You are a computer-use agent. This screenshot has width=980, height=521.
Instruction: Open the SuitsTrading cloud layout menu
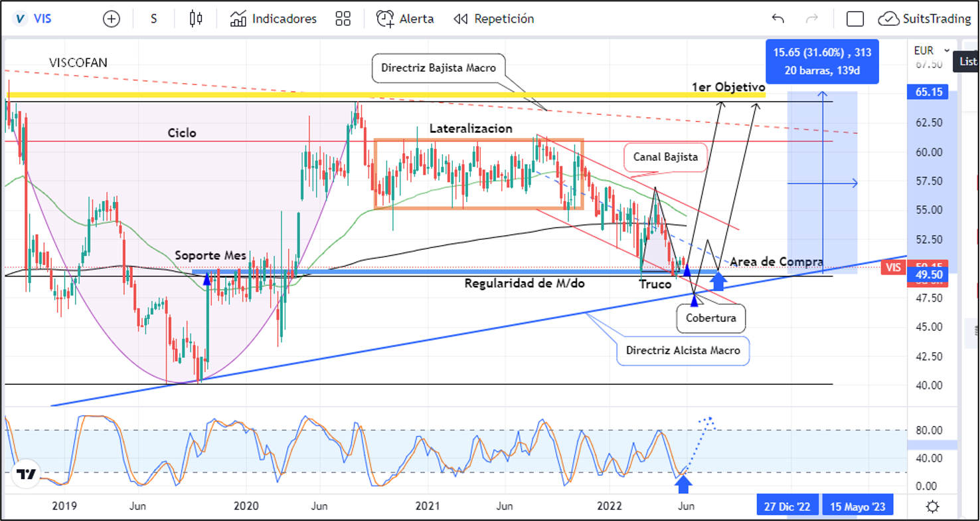[924, 19]
